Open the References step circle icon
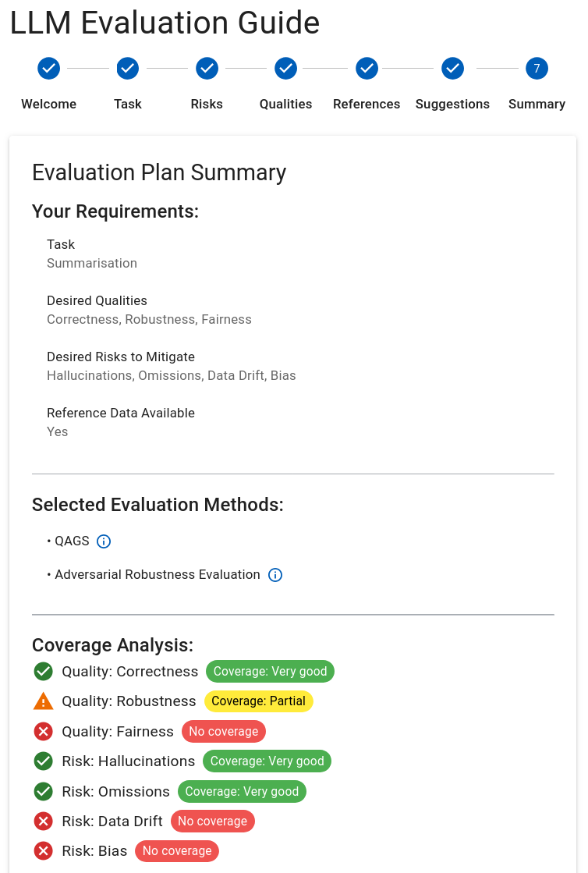The width and height of the screenshot is (588, 873). 367,69
